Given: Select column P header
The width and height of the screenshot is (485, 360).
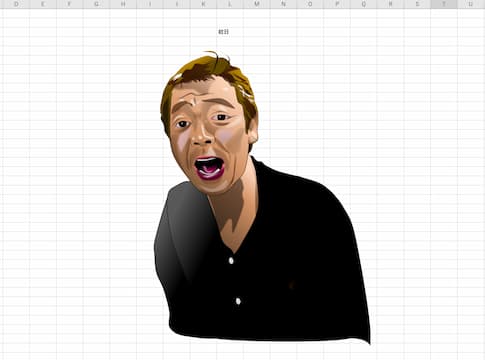Looking at the screenshot, I should pyautogui.click(x=337, y=4).
